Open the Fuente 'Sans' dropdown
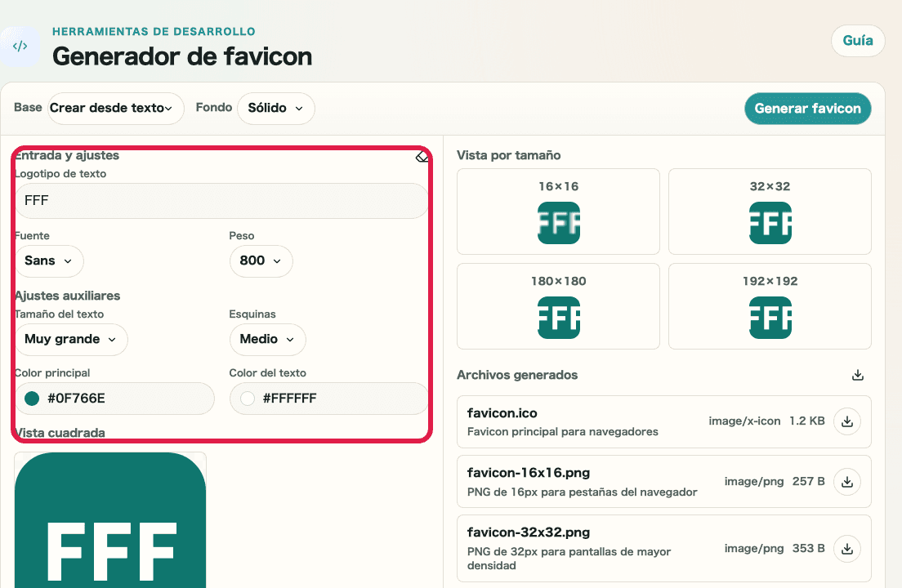 click(49, 261)
